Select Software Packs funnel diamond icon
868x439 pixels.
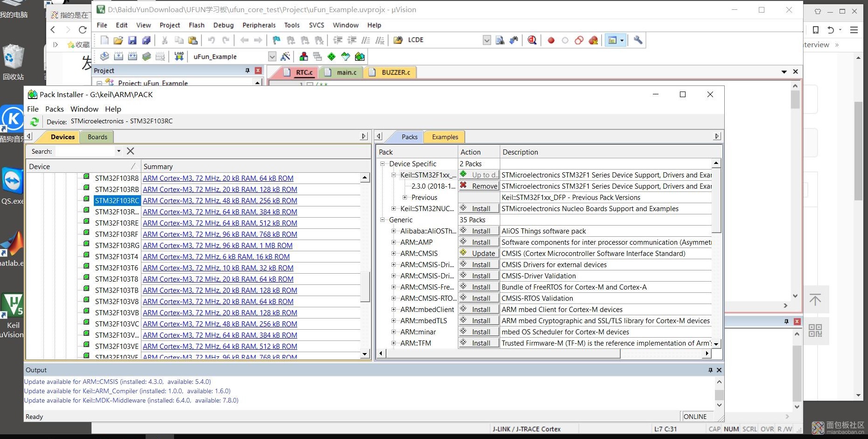click(345, 57)
